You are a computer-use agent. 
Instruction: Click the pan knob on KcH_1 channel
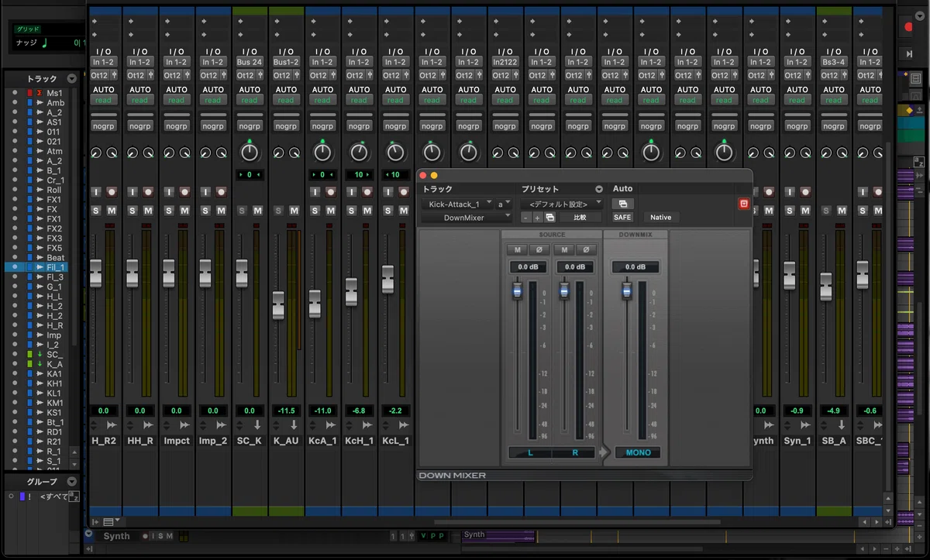tap(359, 152)
